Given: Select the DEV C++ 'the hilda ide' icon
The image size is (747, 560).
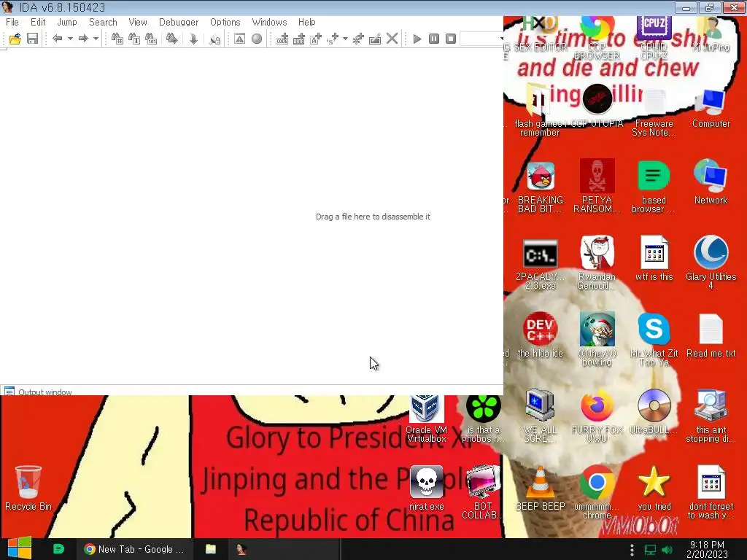Looking at the screenshot, I should pos(541,335).
